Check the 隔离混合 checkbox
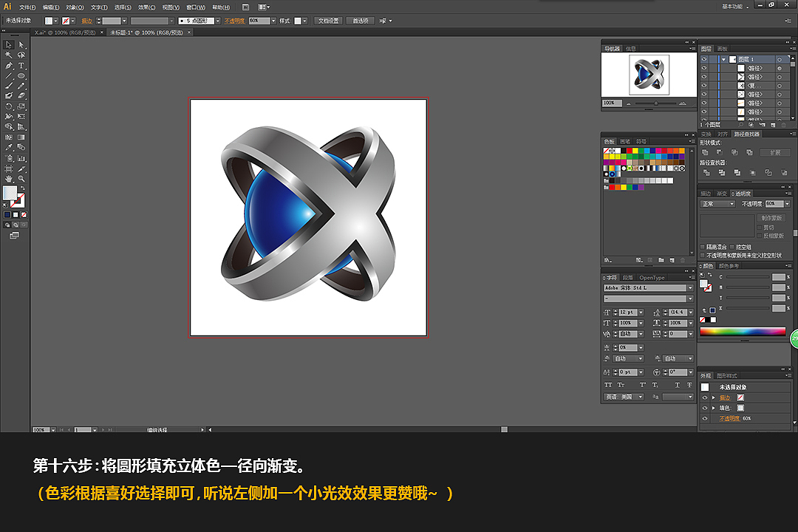This screenshot has height=532, width=798. coord(702,245)
